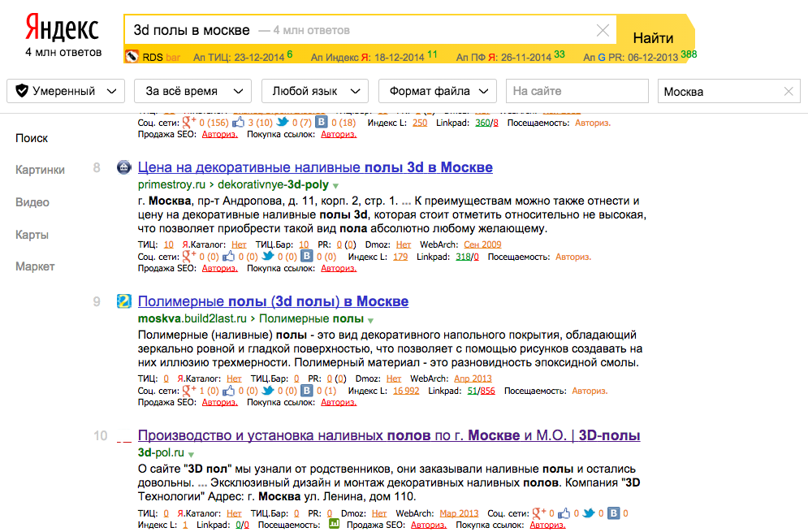Click Twitter icon in primestroy.ru row
Viewport: 808px width, 532px height.
268,256
